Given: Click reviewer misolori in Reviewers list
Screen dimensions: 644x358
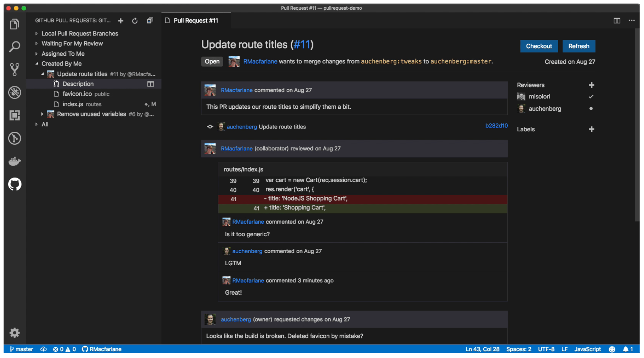Looking at the screenshot, I should coord(540,97).
